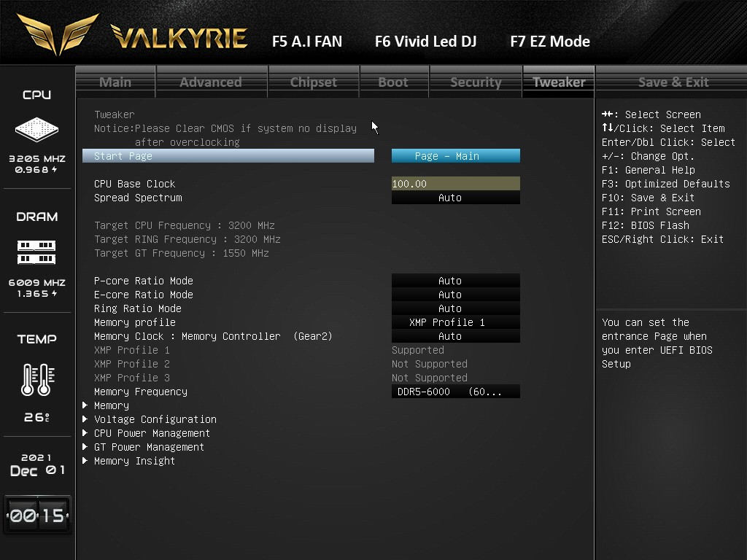The height and width of the screenshot is (560, 747).
Task: Click the 6009 MHZ DRAM speed readout
Action: click(x=37, y=282)
